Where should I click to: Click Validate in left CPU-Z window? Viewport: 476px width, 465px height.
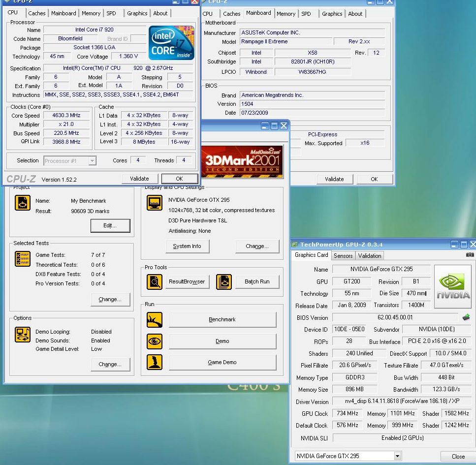click(140, 179)
